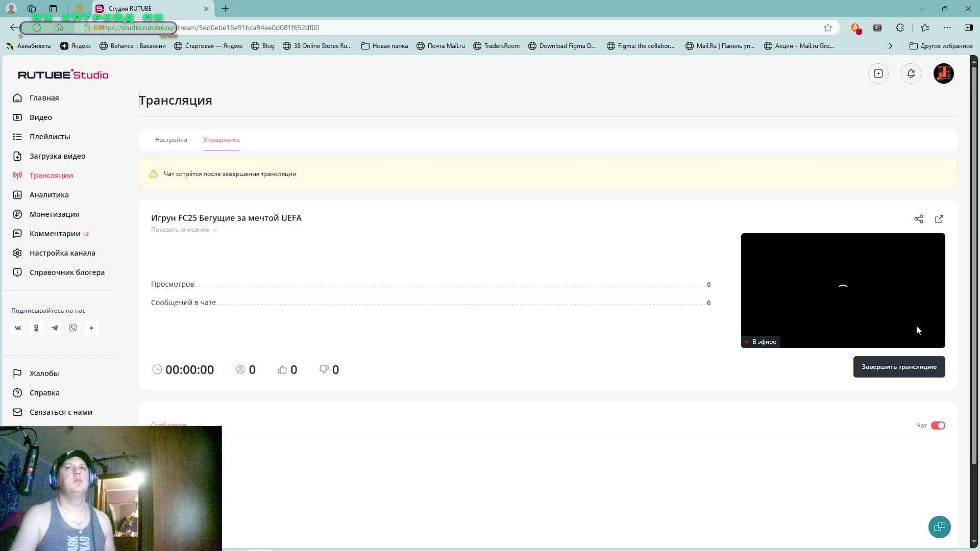The width and height of the screenshot is (980, 551).
Task: Open the Связаться с нами link
Action: coord(61,412)
